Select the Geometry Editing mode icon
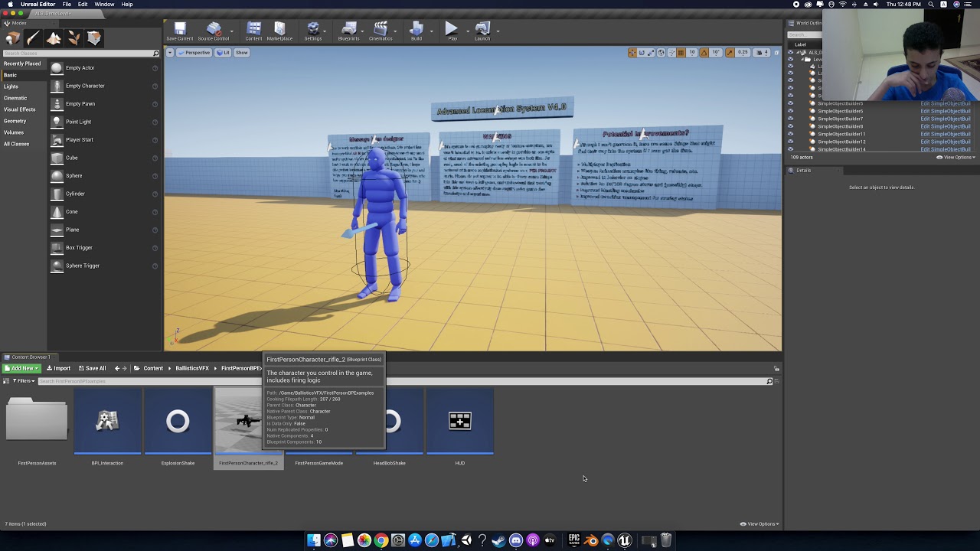Screen dimensions: 980x551 coord(93,38)
